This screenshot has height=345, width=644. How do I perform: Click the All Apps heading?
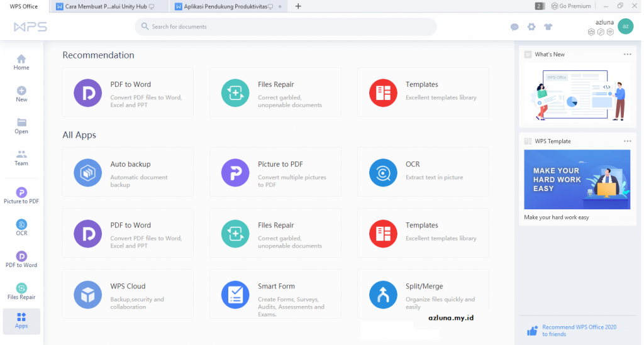click(x=79, y=135)
